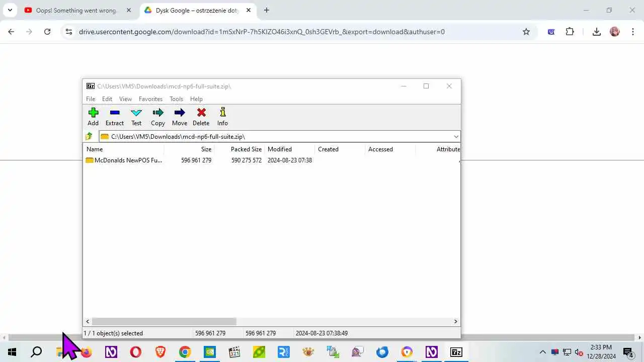This screenshot has height=362, width=644.
Task: Open Opera from the taskbar
Action: (x=136, y=352)
